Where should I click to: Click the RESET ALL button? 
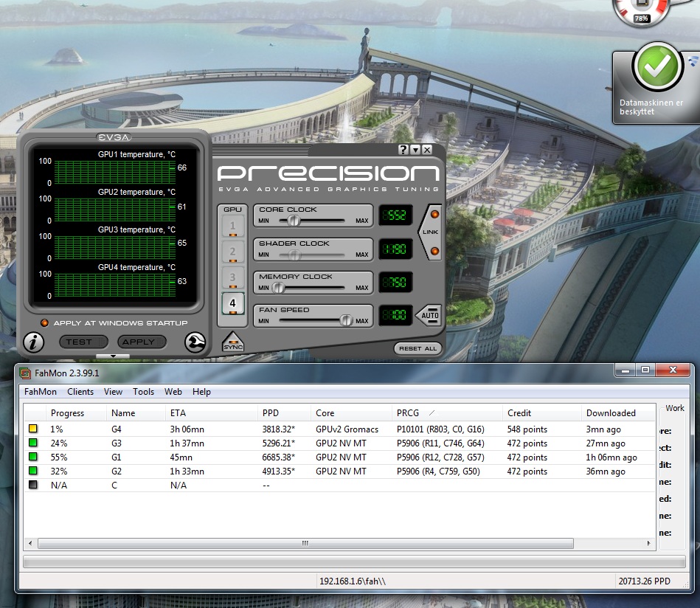click(x=417, y=348)
